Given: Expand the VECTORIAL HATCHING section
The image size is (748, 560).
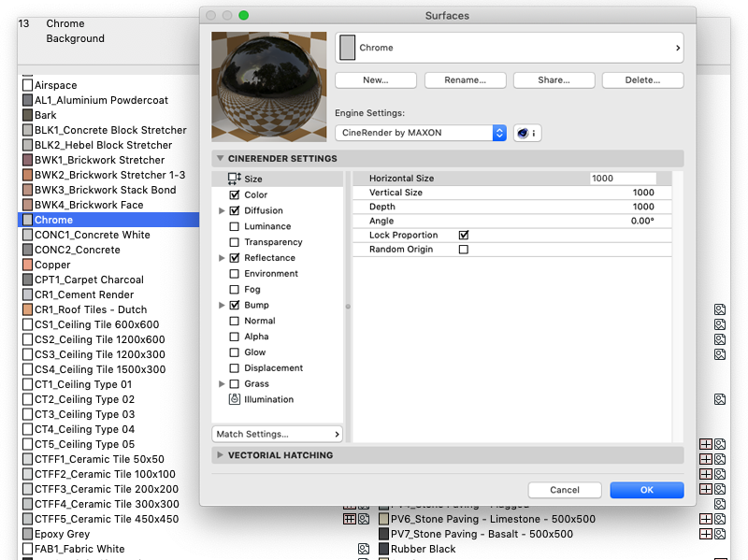Looking at the screenshot, I should click(221, 455).
